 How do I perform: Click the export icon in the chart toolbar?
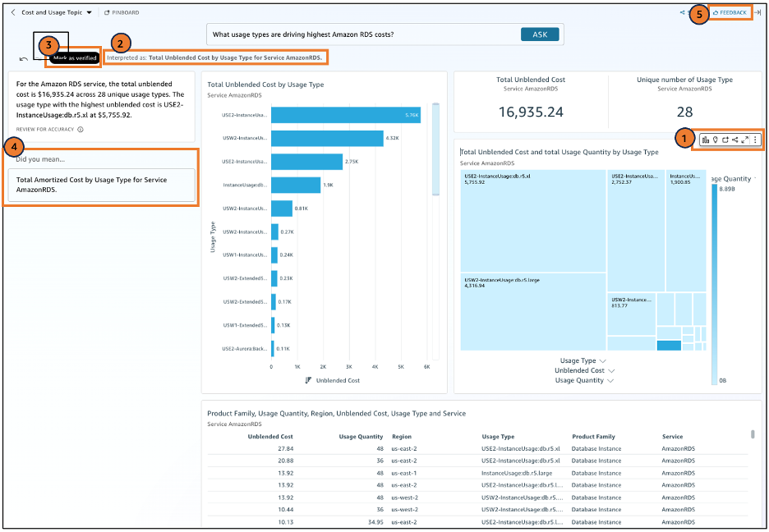coord(725,140)
